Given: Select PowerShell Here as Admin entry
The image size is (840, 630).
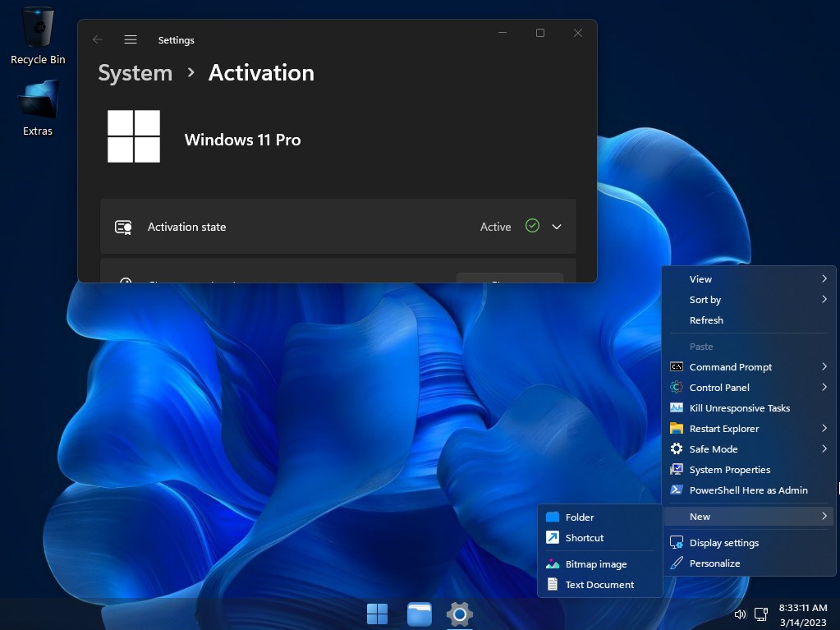Looking at the screenshot, I should pyautogui.click(x=748, y=490).
